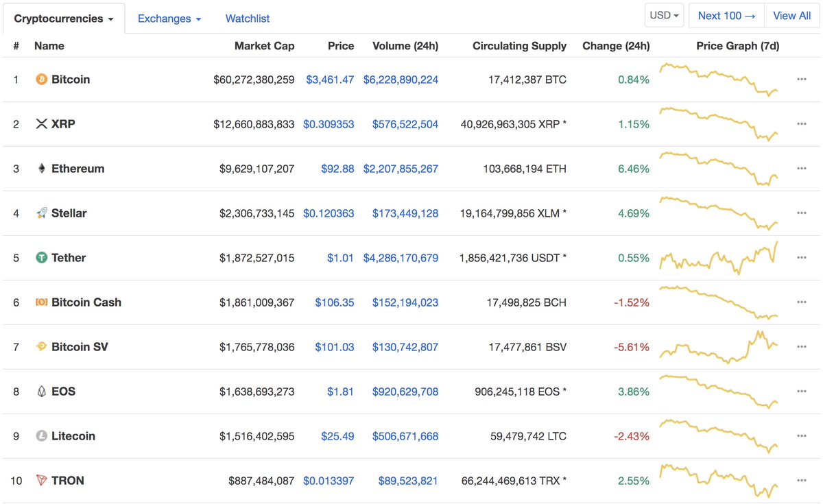The height and width of the screenshot is (504, 823).
Task: Click TRON price $0.013397
Action: pos(329,481)
